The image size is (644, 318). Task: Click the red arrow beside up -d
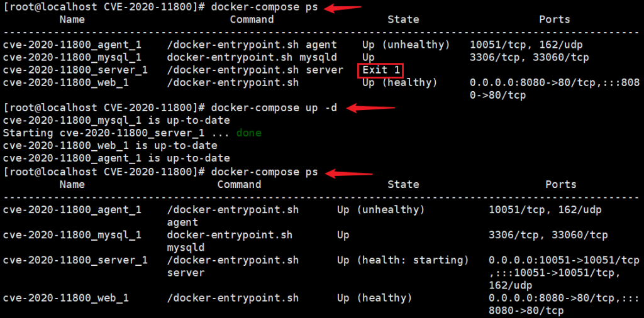pos(371,108)
